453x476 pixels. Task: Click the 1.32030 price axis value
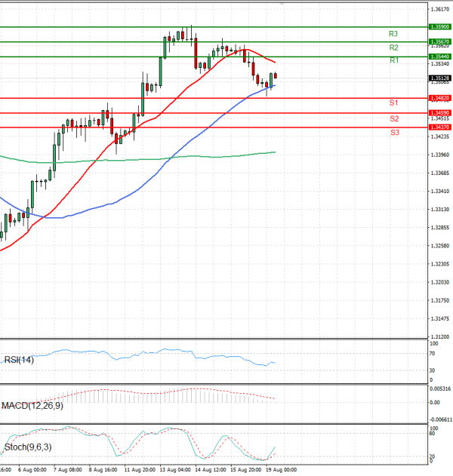[440, 283]
